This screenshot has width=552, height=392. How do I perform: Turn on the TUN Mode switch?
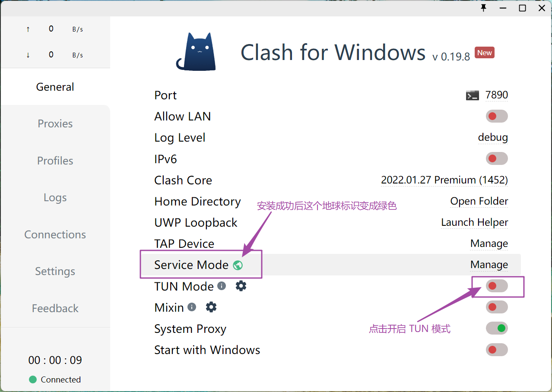click(x=497, y=286)
